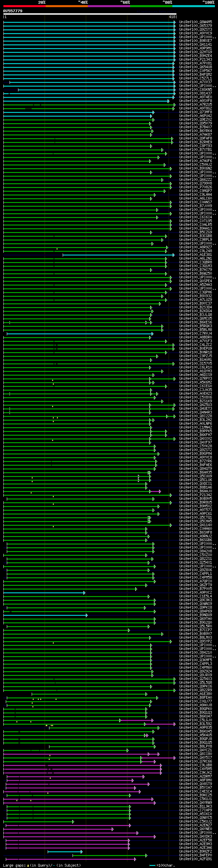Select hit label UniRef100_Q9ZST3

click(196, 29)
